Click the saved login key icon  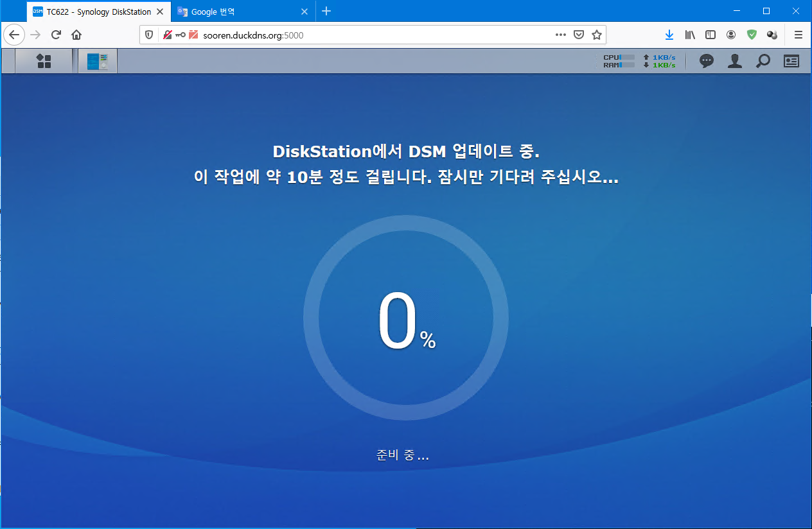[180, 35]
